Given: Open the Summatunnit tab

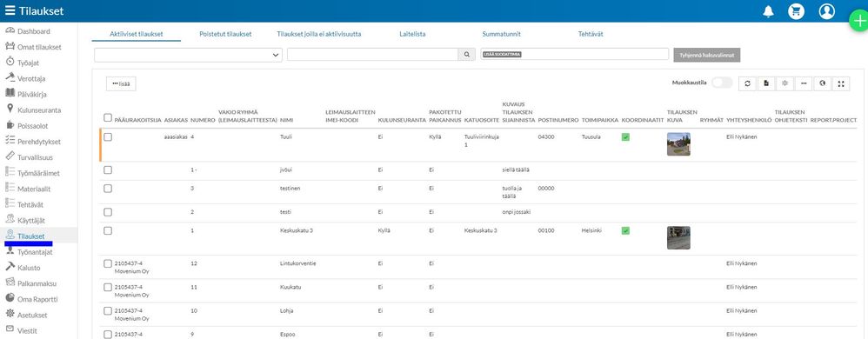Looking at the screenshot, I should pyautogui.click(x=501, y=34).
